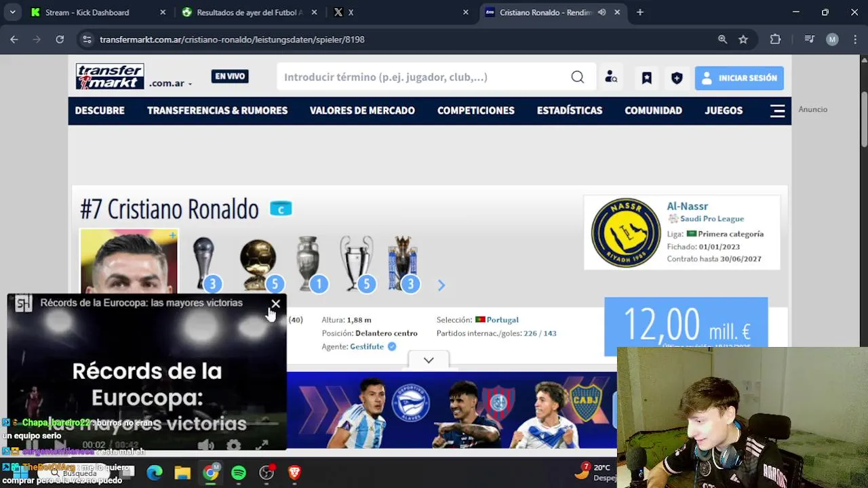Toggle fullscreen on the Eurocopa video
The image size is (868, 488).
262,445
